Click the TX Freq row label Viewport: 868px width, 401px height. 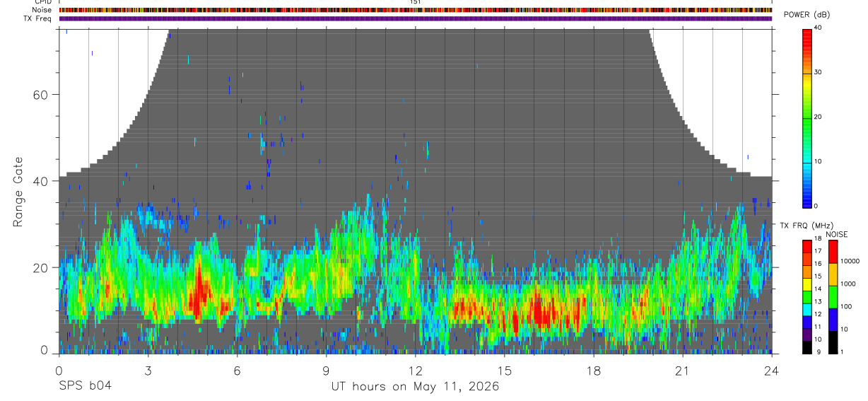(37, 18)
